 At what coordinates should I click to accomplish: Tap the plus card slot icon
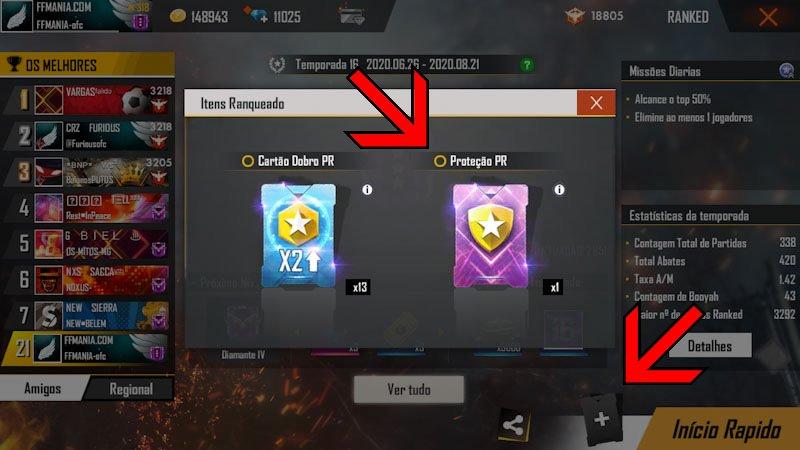tap(602, 420)
